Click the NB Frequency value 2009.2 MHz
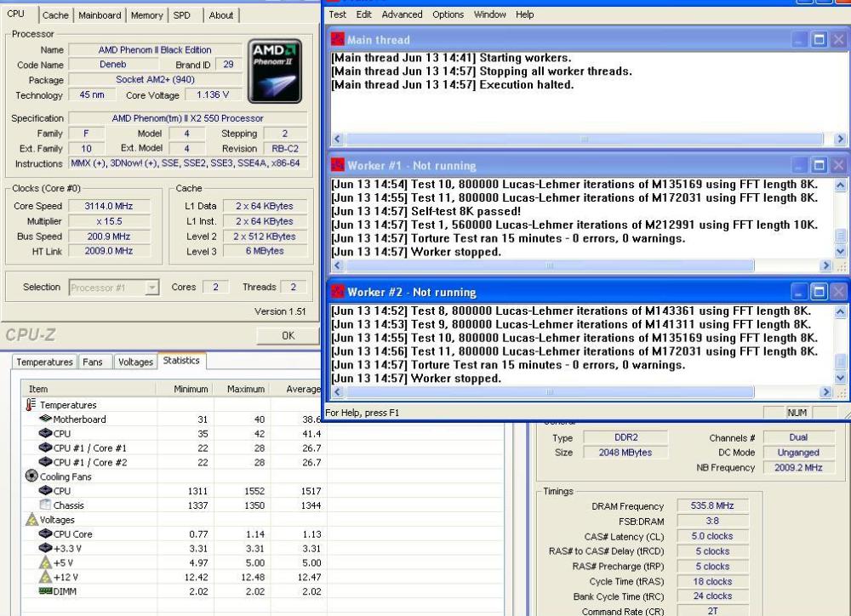This screenshot has width=851, height=616. tap(798, 467)
